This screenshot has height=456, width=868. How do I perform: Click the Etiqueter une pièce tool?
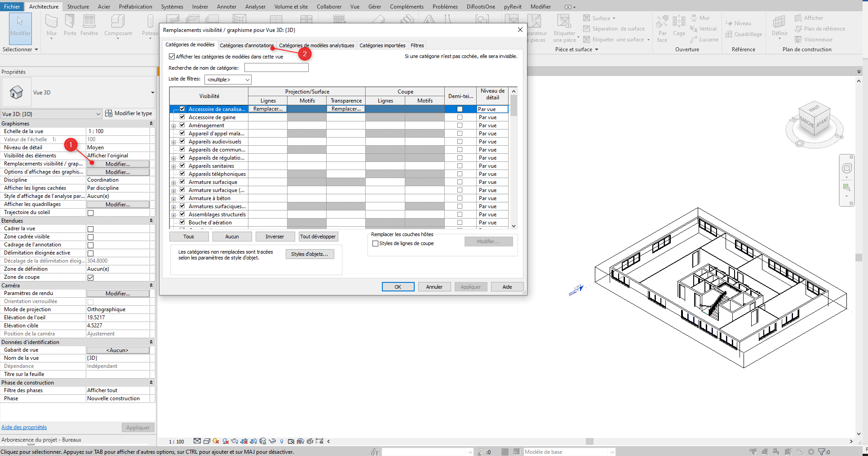click(x=564, y=28)
